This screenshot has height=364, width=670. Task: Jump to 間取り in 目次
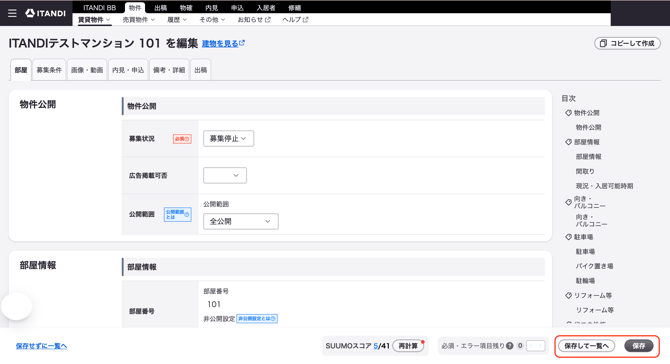click(x=585, y=171)
